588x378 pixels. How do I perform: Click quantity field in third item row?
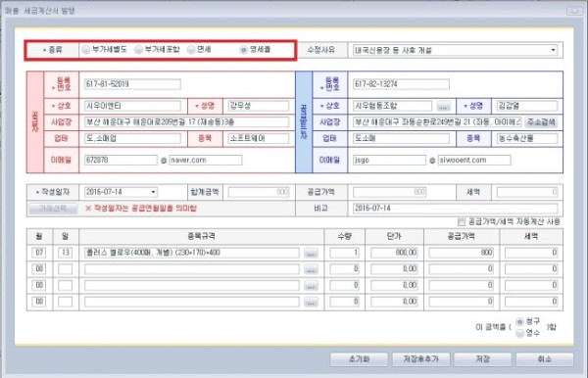click(x=345, y=286)
